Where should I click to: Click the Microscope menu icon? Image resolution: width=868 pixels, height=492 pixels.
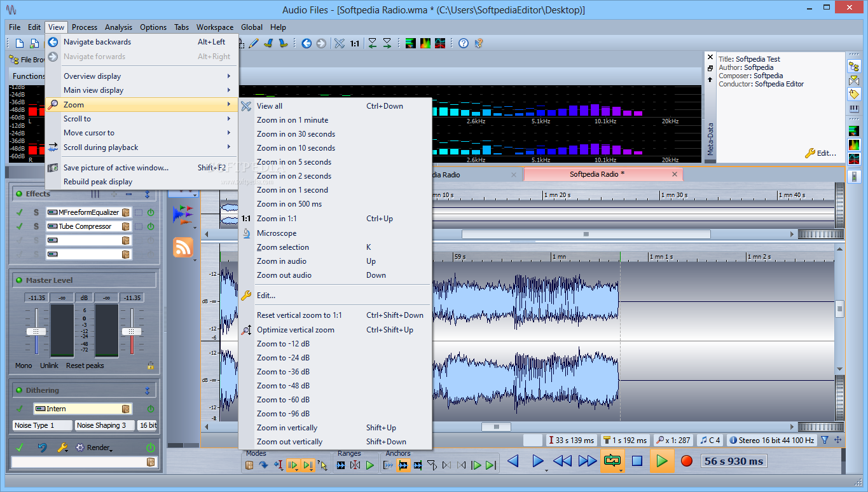tap(246, 233)
